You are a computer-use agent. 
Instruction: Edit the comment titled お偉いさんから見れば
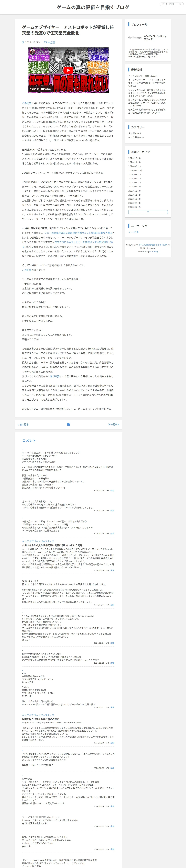(112, 570)
